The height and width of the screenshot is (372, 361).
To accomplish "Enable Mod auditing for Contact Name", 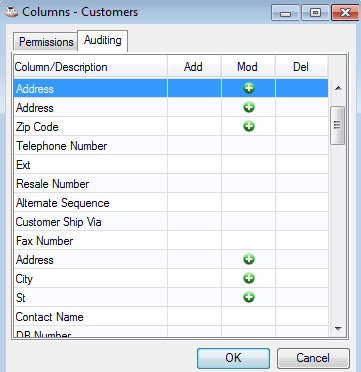I will pos(248,317).
